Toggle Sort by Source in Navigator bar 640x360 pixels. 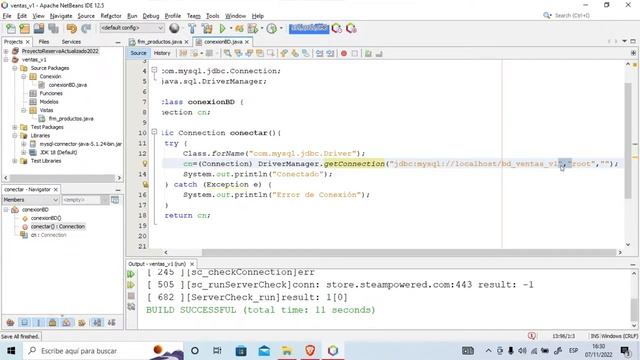point(111,323)
